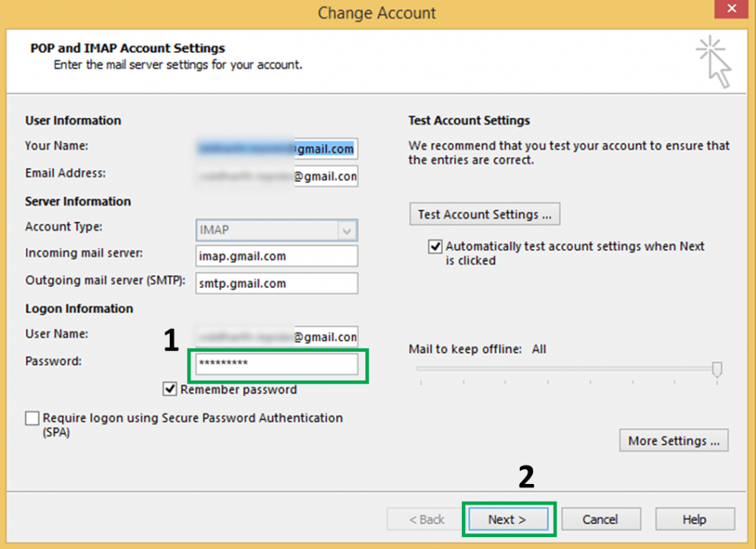The width and height of the screenshot is (756, 549).
Task: Click the "Mail to keep offline" slider handle
Action: [x=716, y=368]
